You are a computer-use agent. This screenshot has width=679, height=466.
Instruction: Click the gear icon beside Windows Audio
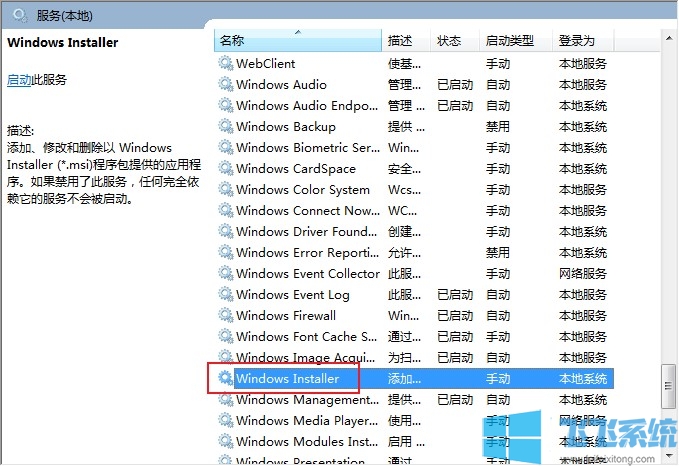click(x=226, y=84)
